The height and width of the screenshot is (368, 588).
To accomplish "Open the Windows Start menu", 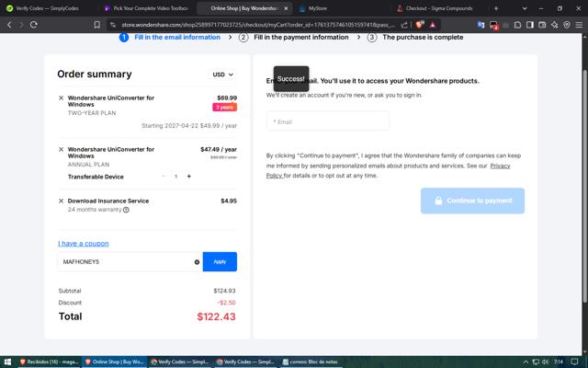I will coord(7,362).
